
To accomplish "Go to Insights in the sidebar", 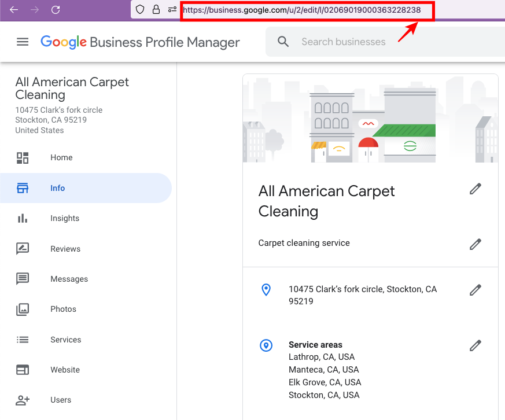I will [64, 218].
